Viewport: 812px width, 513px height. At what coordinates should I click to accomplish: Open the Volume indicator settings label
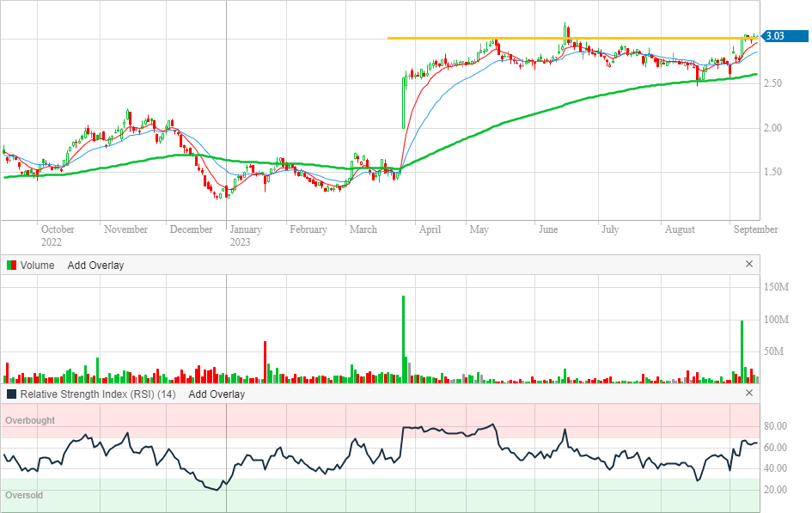(37, 266)
